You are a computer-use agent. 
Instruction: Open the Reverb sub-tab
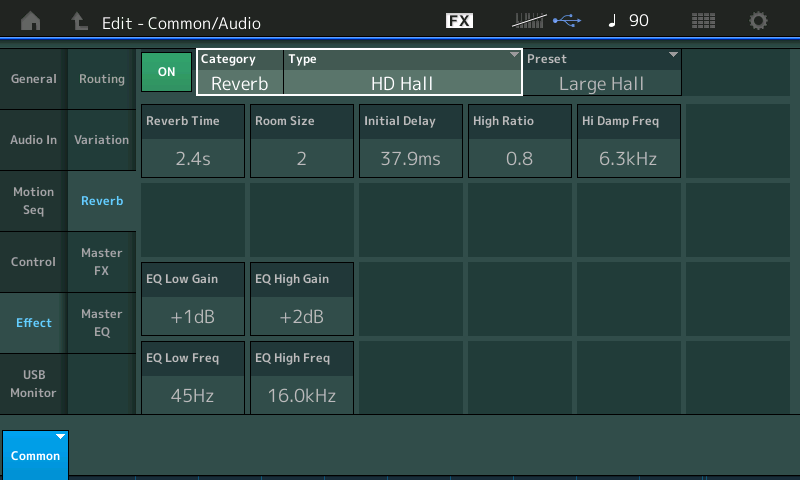(102, 200)
